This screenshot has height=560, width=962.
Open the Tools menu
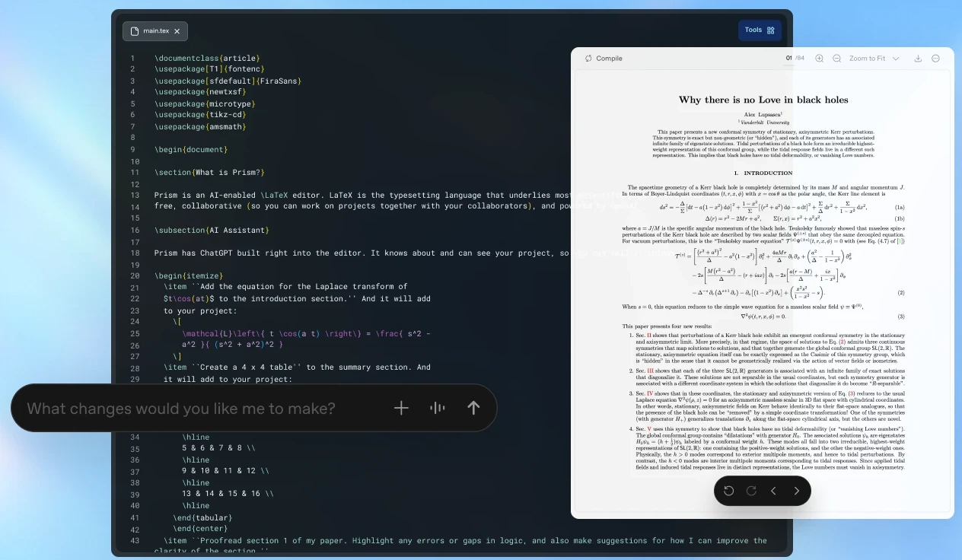(760, 30)
